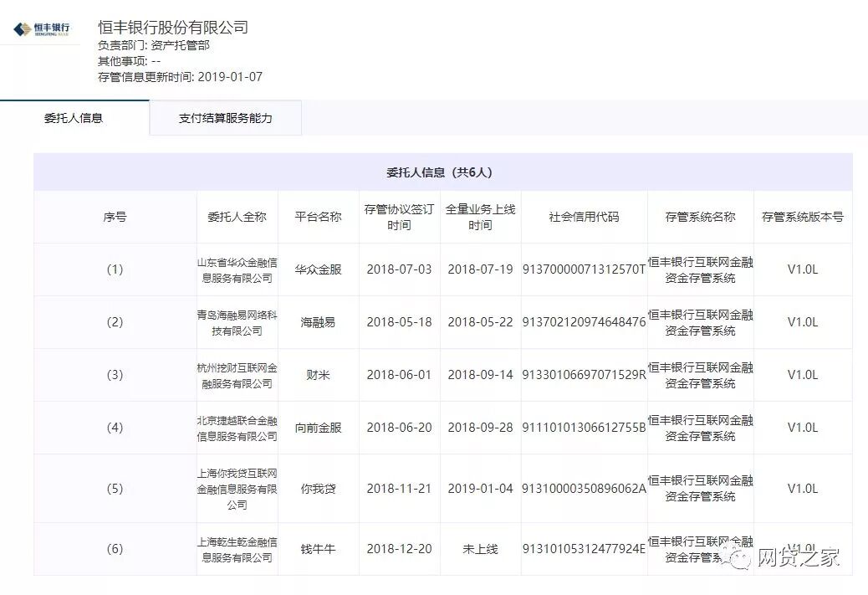Select 山东省华众金融信息服务有限公司 cell
Image resolution: width=868 pixels, height=595 pixels.
point(237,269)
